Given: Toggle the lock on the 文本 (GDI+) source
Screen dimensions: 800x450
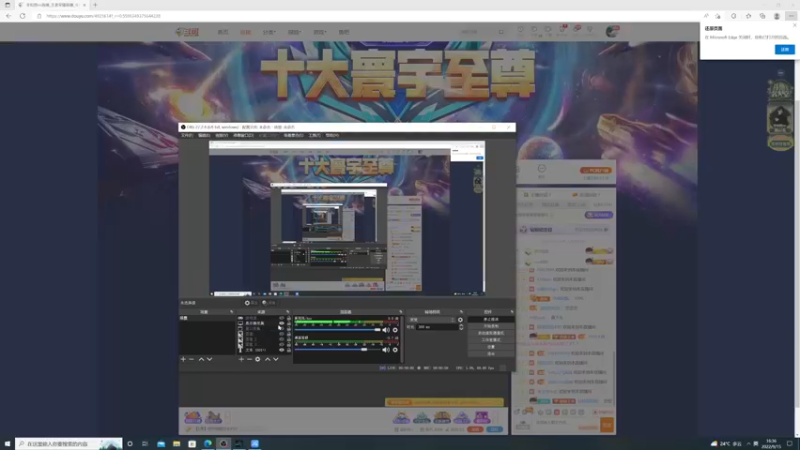Looking at the screenshot, I should (289, 350).
